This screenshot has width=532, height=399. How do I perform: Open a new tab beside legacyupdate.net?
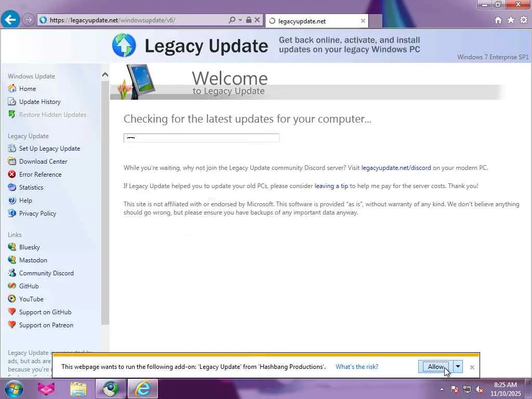[375, 21]
